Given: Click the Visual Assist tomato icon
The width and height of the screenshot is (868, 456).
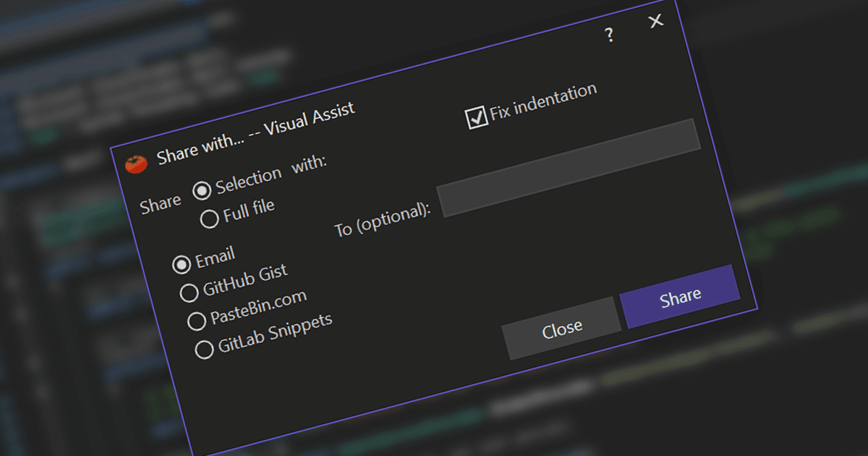Looking at the screenshot, I should pos(136,164).
